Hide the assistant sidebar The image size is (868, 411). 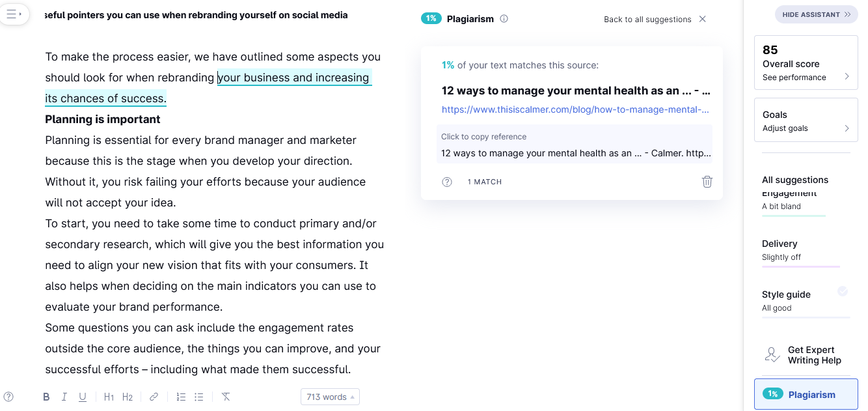pyautogui.click(x=816, y=14)
